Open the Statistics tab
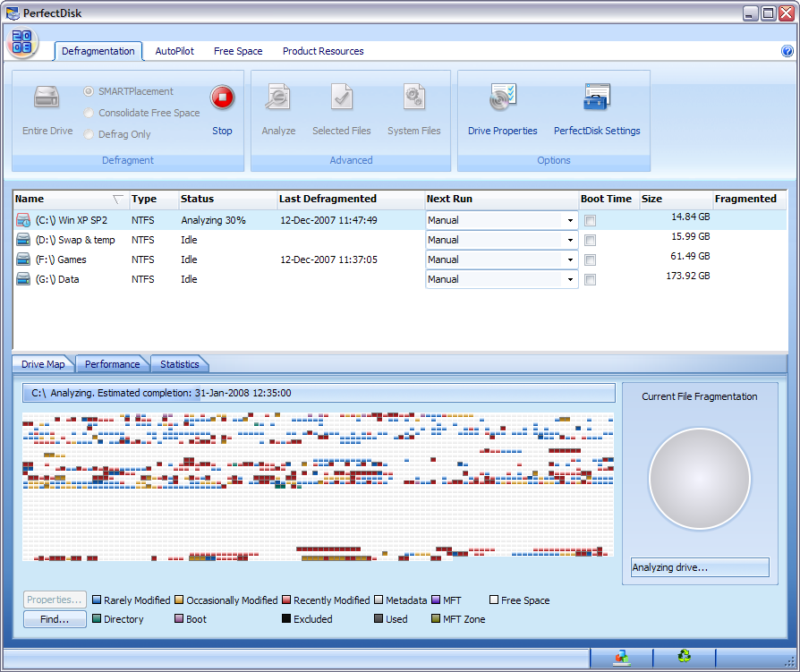This screenshot has height=672, width=800. pos(180,364)
